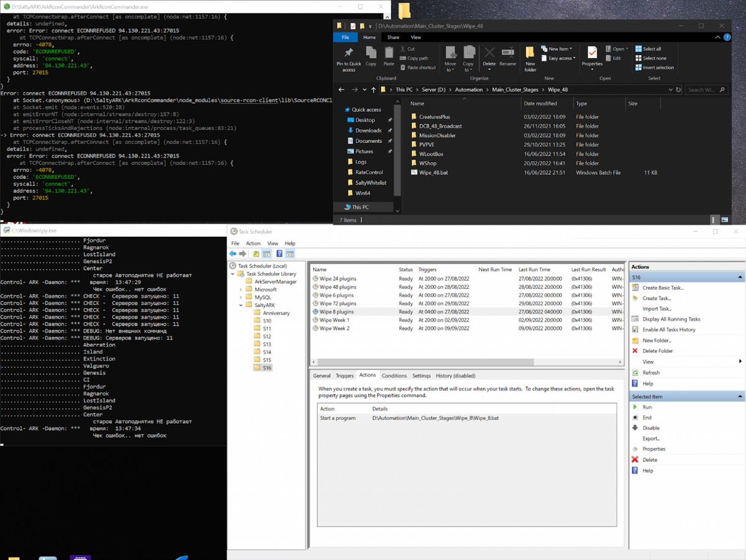Click the Explorer Back navigation arrow
Viewport: 746px width, 560px height.
tap(340, 90)
